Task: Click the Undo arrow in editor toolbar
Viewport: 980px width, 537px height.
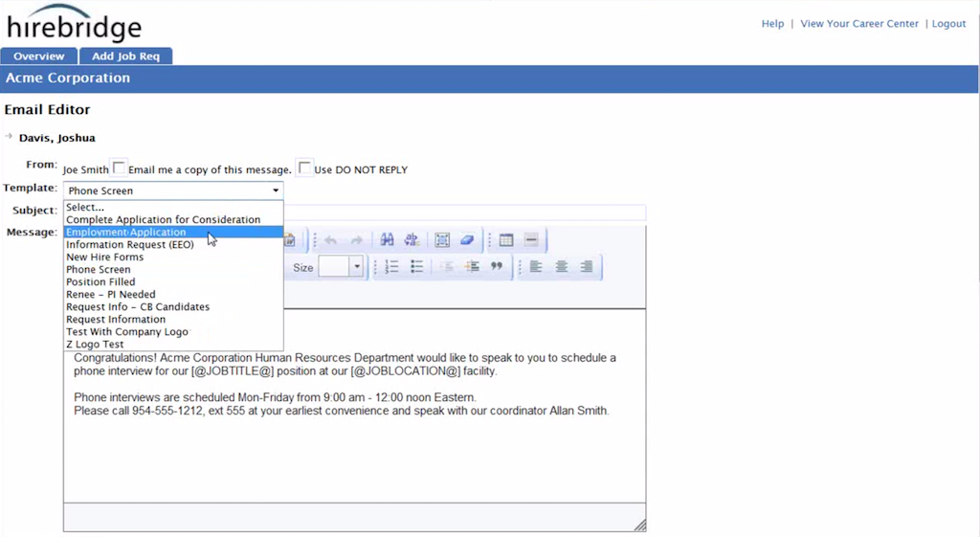Action: (330, 240)
